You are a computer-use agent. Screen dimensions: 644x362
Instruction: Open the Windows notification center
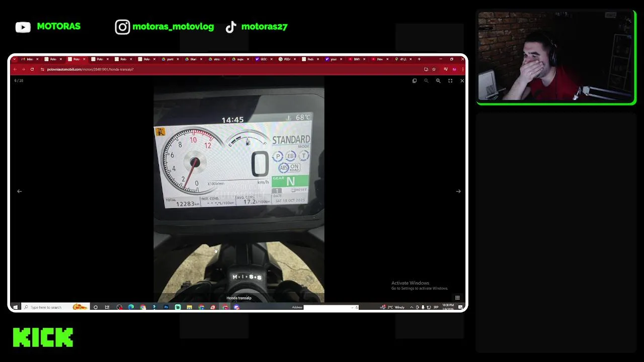[x=460, y=307]
